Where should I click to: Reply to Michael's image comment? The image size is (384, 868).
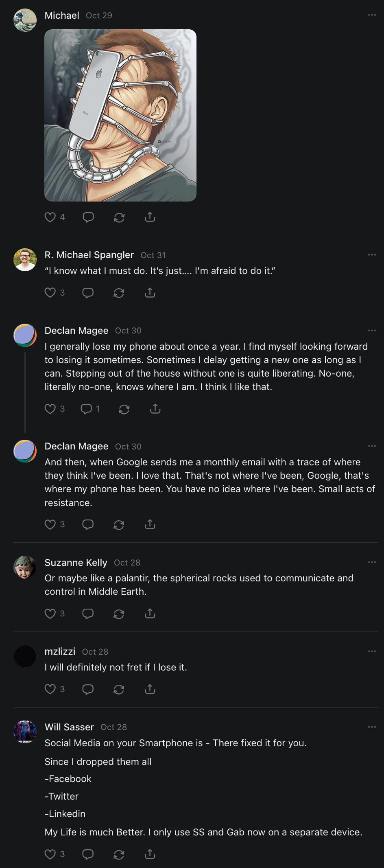point(88,217)
